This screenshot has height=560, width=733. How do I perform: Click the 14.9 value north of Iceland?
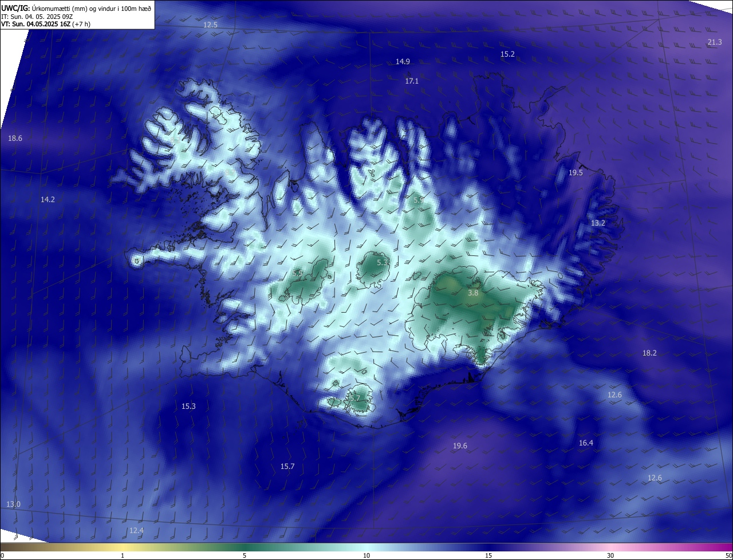[x=403, y=62]
